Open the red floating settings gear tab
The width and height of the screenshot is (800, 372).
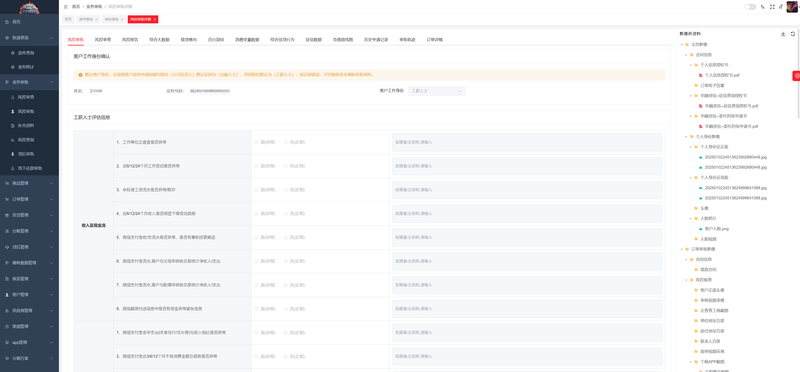796,76
